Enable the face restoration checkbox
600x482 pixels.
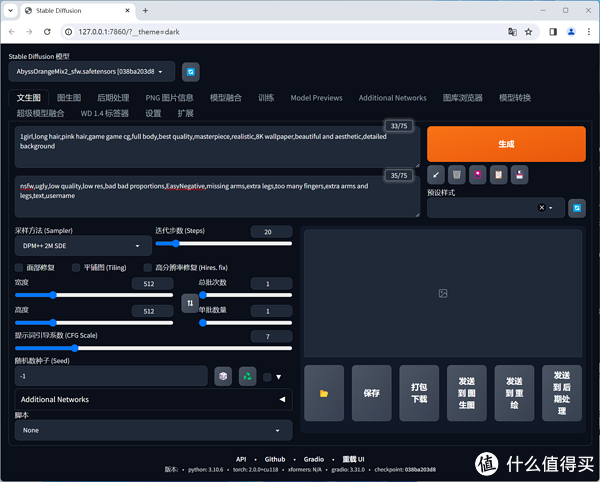[19, 267]
